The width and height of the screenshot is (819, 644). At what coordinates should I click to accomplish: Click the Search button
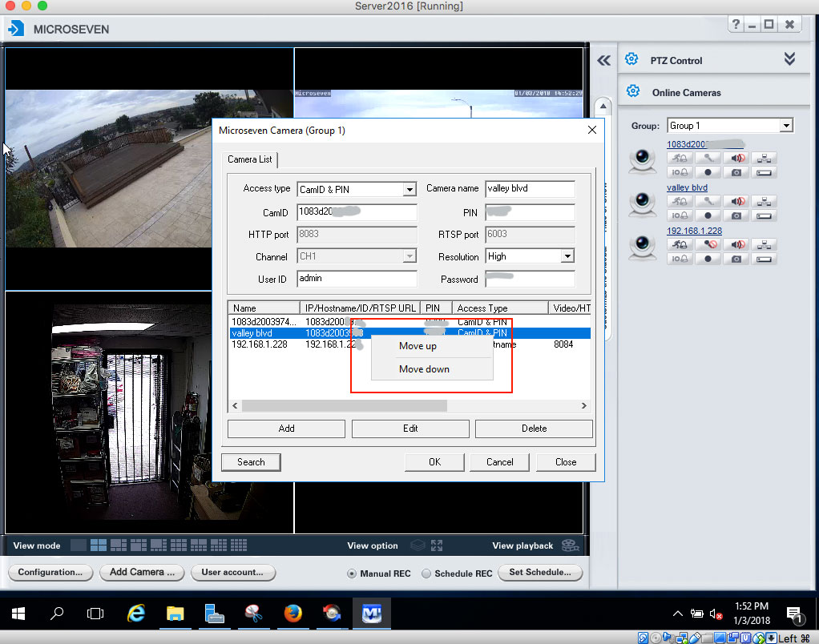point(251,462)
